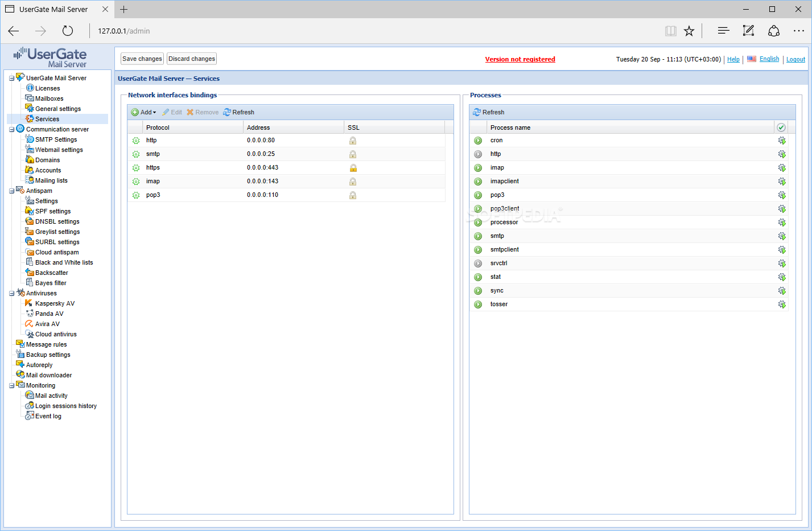The width and height of the screenshot is (812, 531).
Task: Click the web note pen icon
Action: [x=748, y=31]
